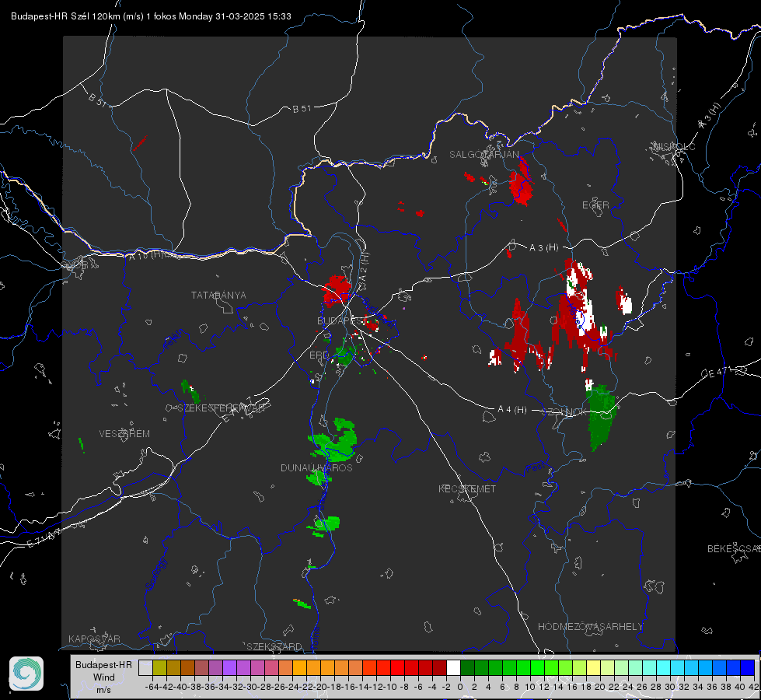Screen dimensions: 761x700
Task: Click the radar title text with date 31-03-2025
Action: (x=151, y=16)
